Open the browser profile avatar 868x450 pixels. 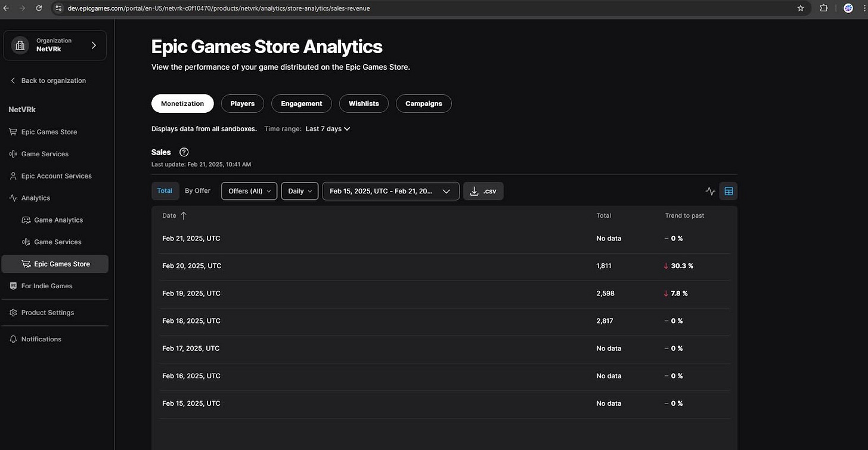pyautogui.click(x=848, y=8)
